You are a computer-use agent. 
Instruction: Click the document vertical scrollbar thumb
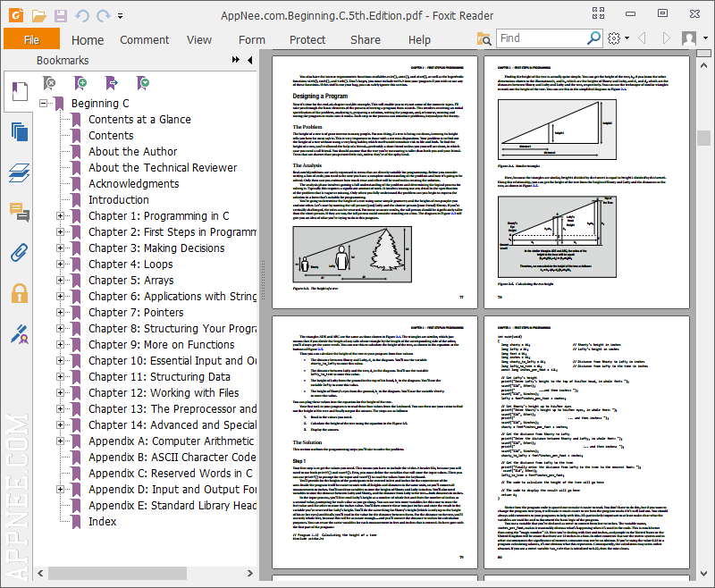pos(703,139)
